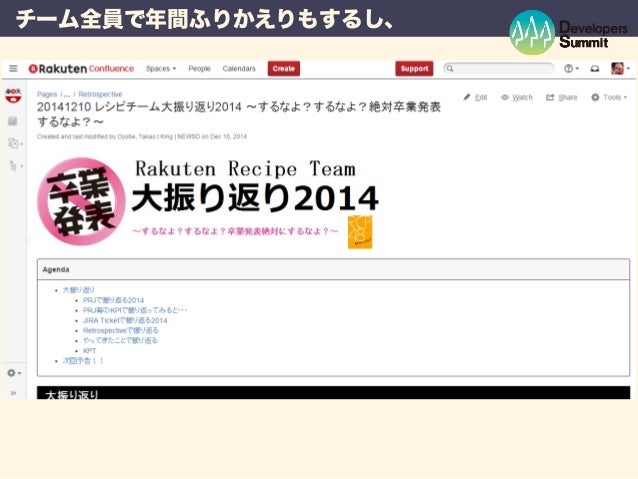Open agenda link 次回予告!!
Viewport: 638px width, 479px height.
tap(83, 361)
